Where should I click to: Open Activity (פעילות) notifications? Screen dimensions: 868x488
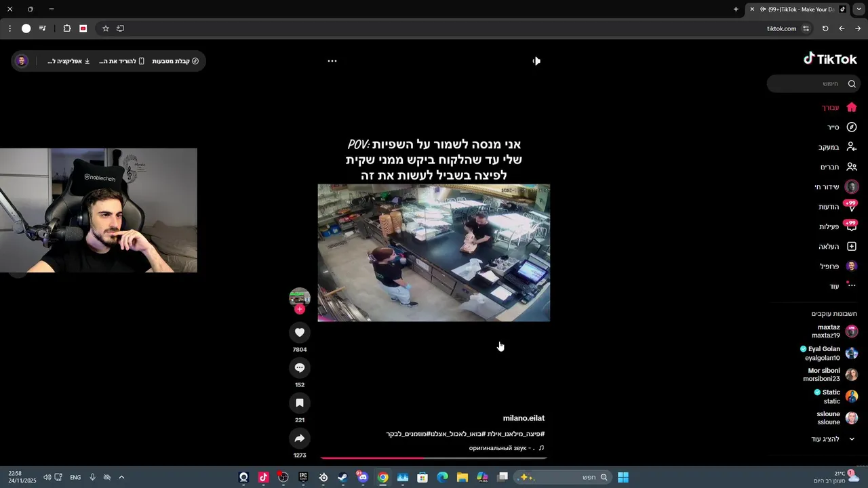click(837, 226)
